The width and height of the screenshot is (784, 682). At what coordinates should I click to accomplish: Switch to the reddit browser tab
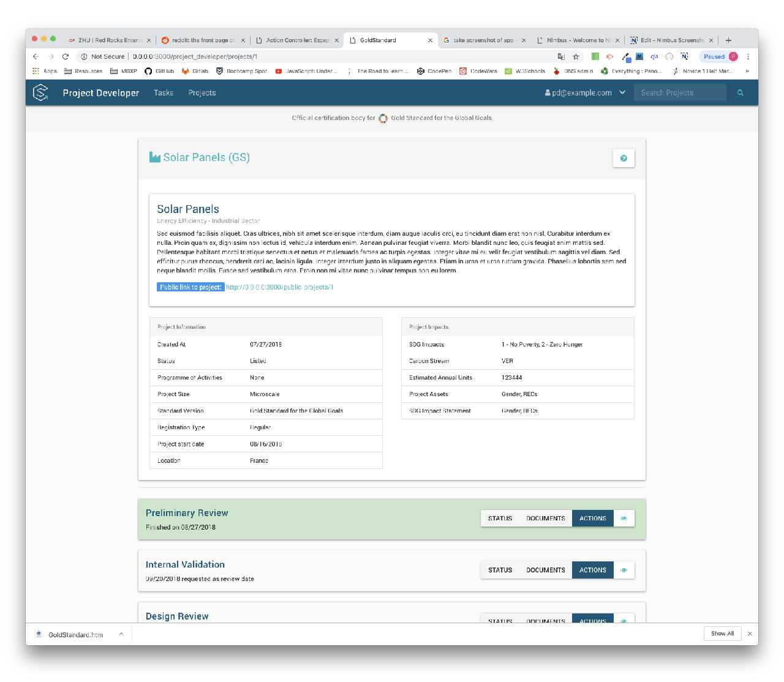[203, 40]
